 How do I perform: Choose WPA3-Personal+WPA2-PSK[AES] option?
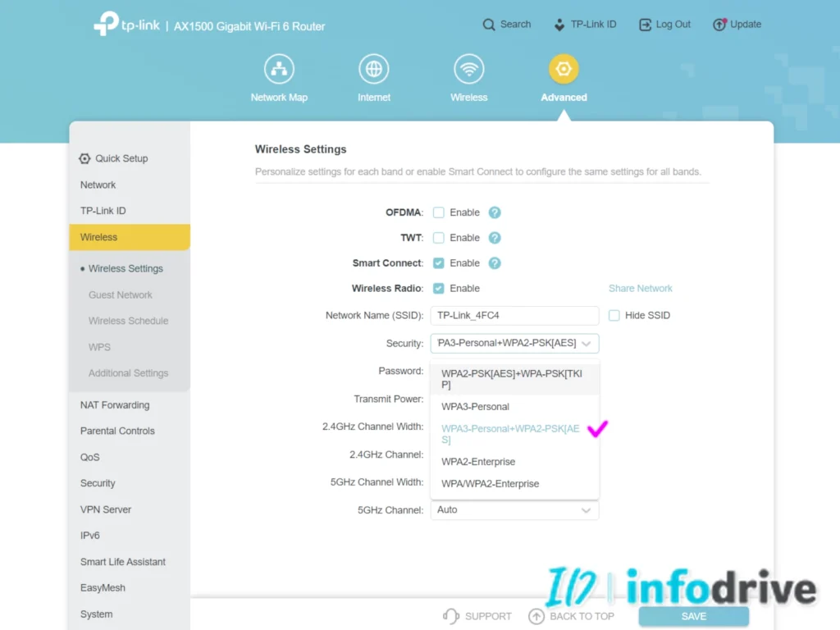pyautogui.click(x=514, y=434)
